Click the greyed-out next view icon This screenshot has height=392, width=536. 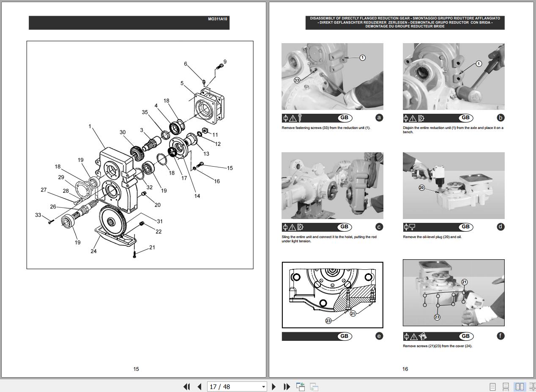[x=314, y=387]
